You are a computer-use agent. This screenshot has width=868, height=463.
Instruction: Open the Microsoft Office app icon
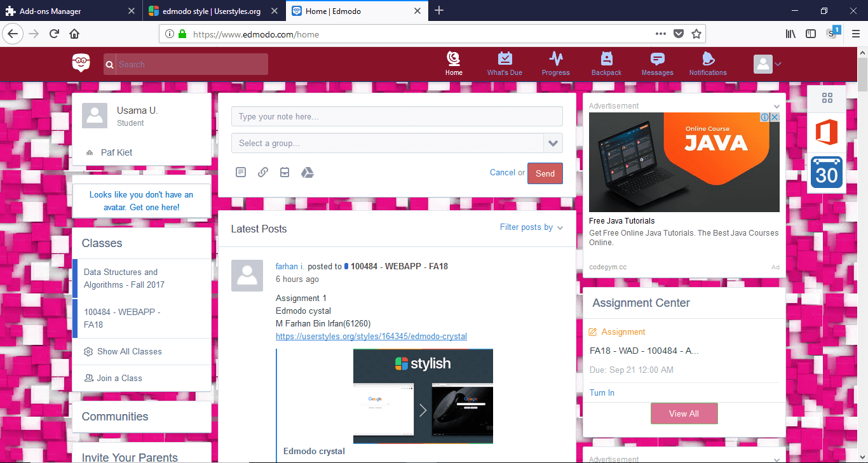[826, 133]
